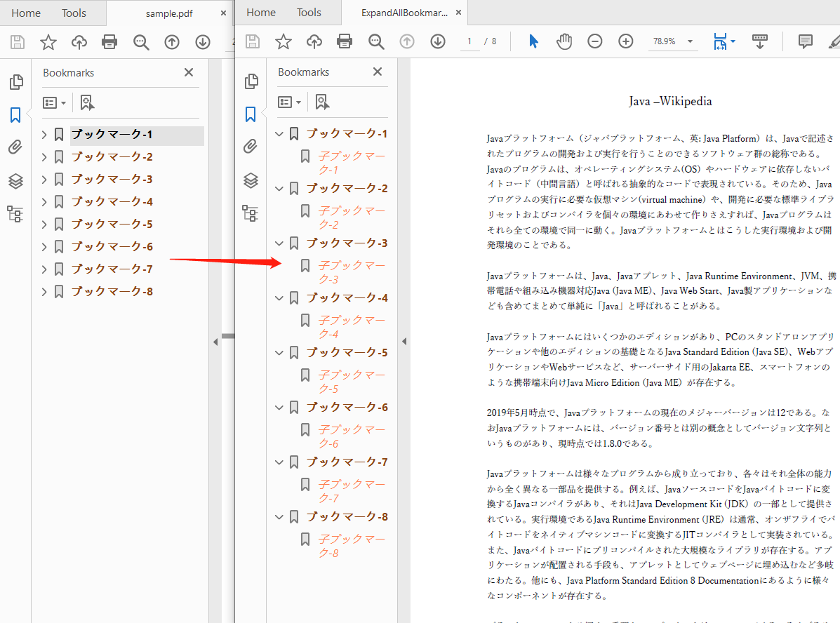840x623 pixels.
Task: Collapse ブックマーク-4 in ExpandAllBookmarks window
Action: coord(279,298)
